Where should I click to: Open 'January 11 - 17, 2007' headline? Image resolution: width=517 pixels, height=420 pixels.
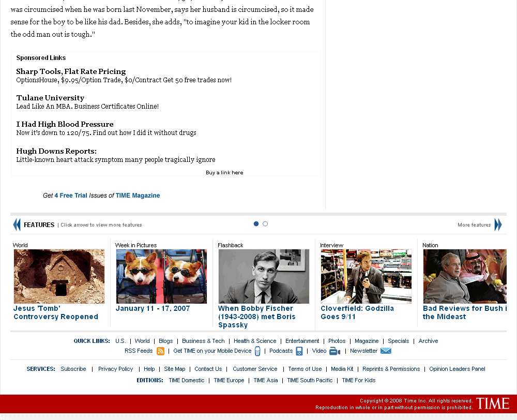click(x=153, y=308)
